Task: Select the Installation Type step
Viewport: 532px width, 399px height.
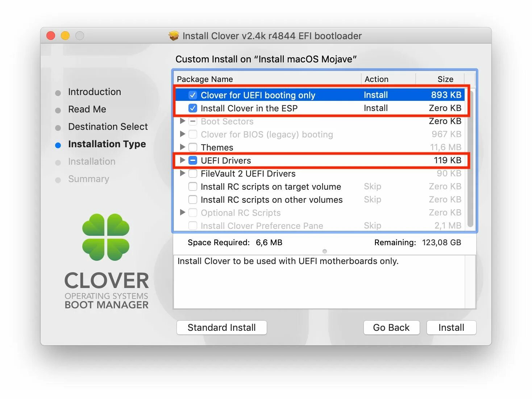Action: [107, 144]
